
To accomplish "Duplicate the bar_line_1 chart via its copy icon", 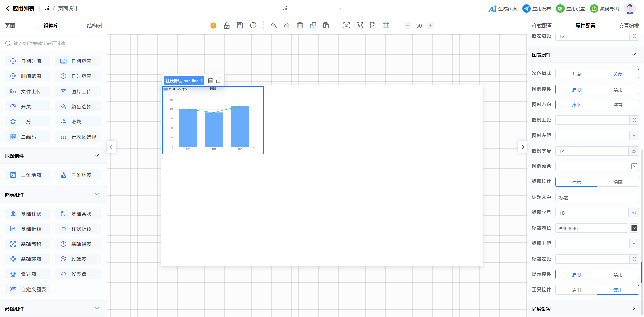I will pos(219,81).
